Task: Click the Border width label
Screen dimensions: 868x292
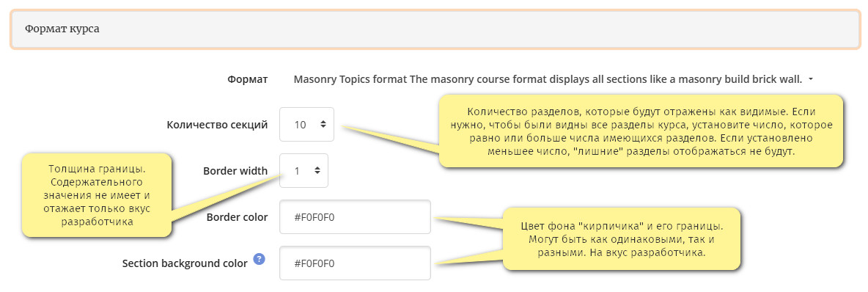Action: (x=235, y=171)
